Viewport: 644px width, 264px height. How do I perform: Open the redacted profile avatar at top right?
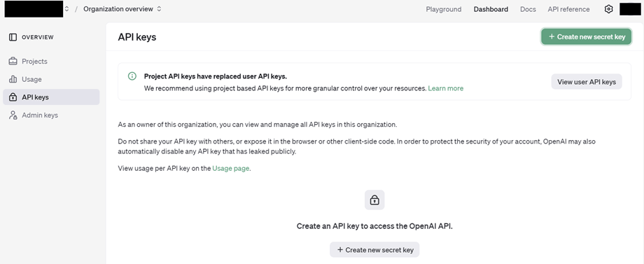point(630,9)
